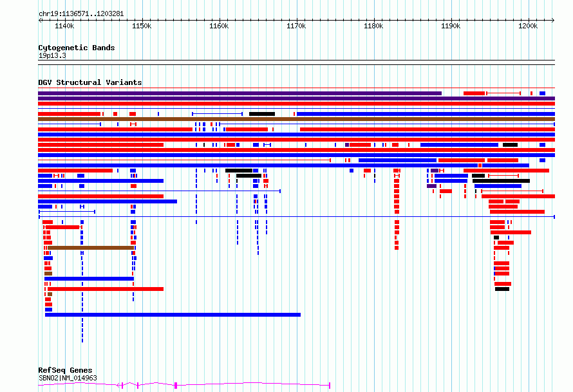This screenshot has width=573, height=392.
Task: Click the thick magenta SBNO2 exon block
Action: point(176,385)
